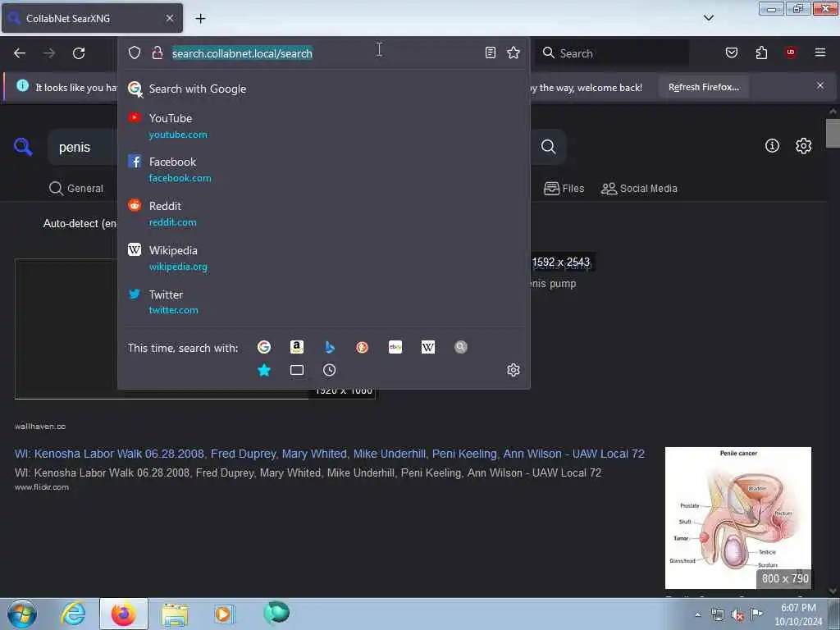Search this time with Wikipedia icon
The image size is (840, 630).
tap(428, 347)
